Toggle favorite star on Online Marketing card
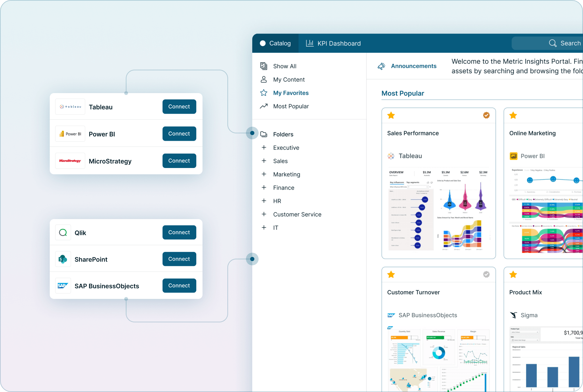 (x=513, y=115)
